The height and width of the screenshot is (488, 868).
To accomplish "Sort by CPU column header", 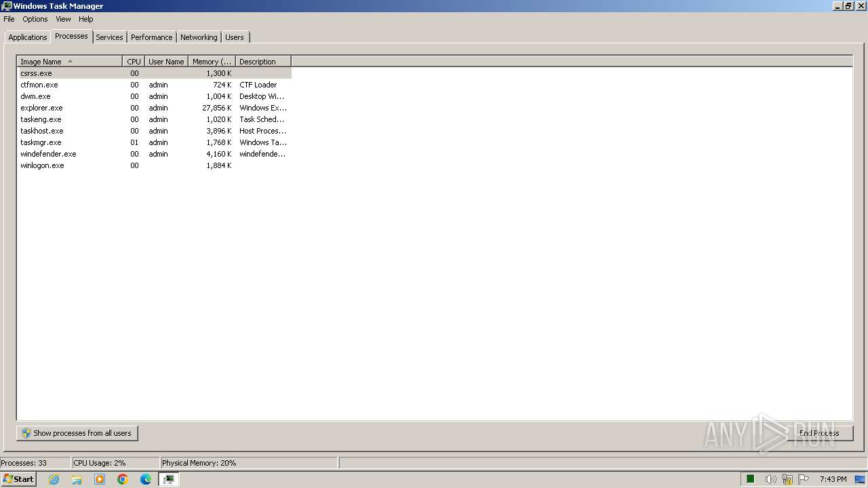I will click(x=134, y=62).
